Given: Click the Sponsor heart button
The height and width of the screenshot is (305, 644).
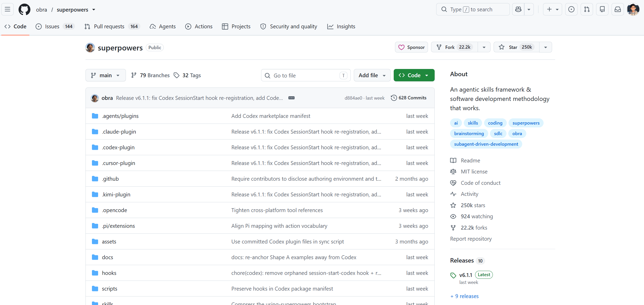Looking at the screenshot, I should tap(411, 47).
